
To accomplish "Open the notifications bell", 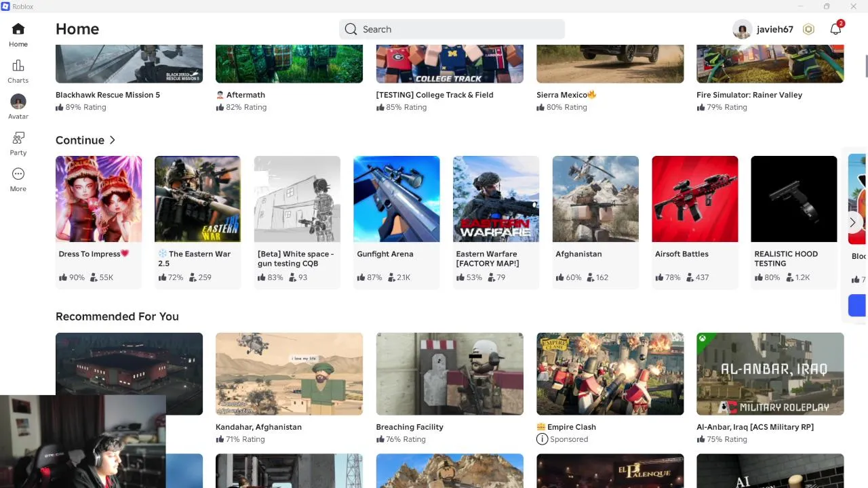I will pos(835,29).
